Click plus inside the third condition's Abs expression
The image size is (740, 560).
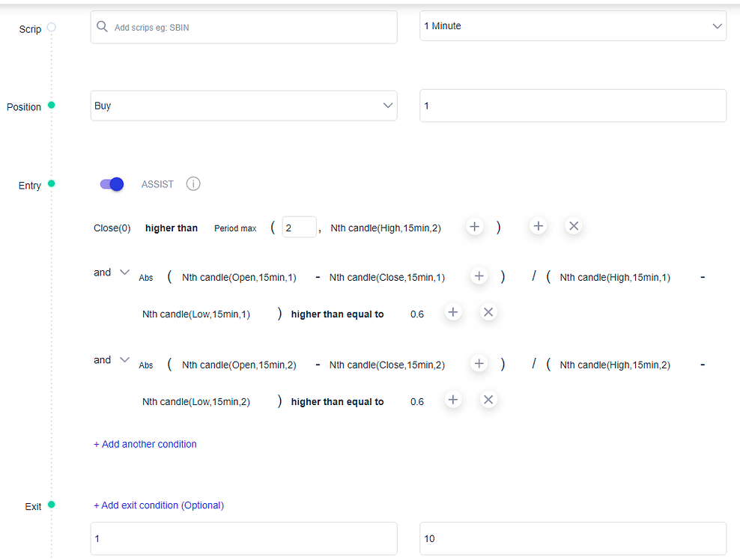coord(479,363)
